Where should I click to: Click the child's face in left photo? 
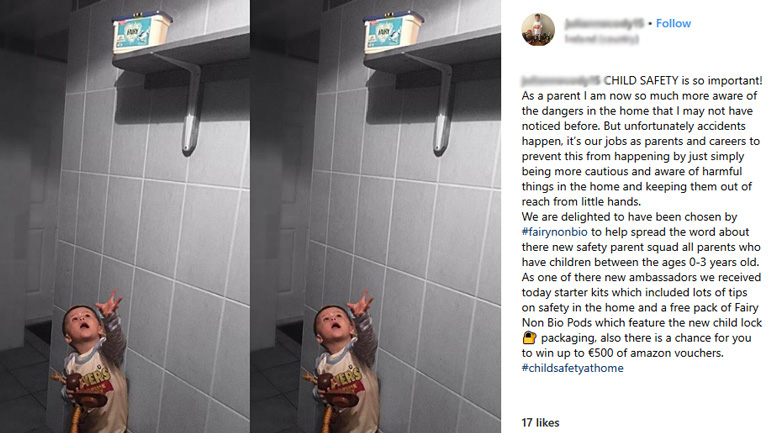82,324
